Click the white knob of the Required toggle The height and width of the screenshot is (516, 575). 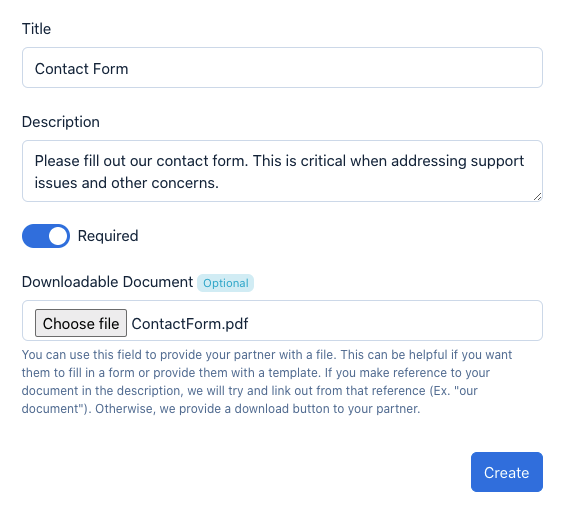[x=58, y=236]
